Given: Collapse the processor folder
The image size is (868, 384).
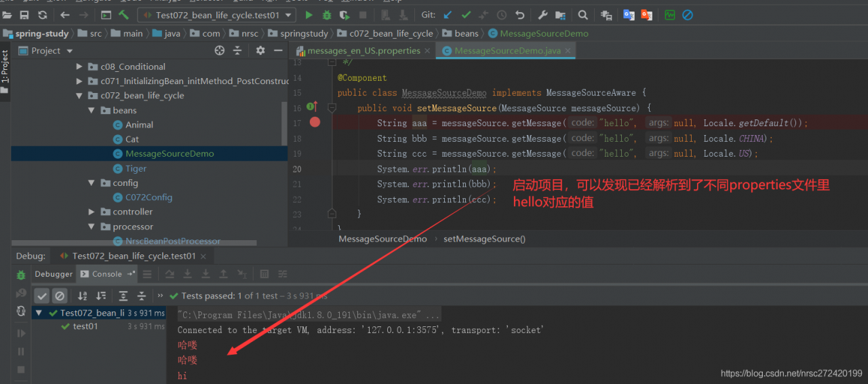Looking at the screenshot, I should click(x=92, y=227).
